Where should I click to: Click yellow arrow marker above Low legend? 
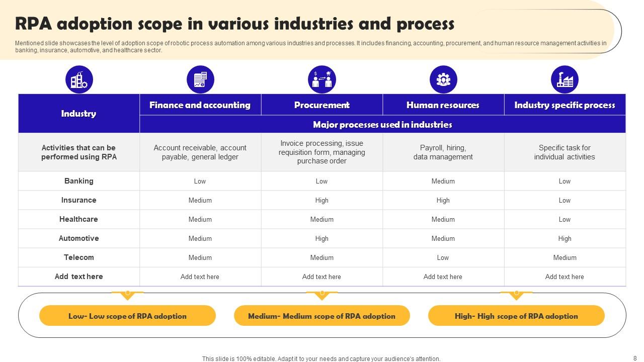click(128, 295)
